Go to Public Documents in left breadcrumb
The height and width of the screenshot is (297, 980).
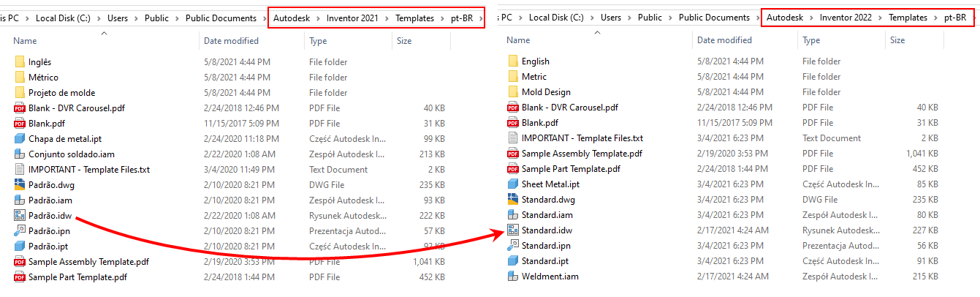[221, 18]
